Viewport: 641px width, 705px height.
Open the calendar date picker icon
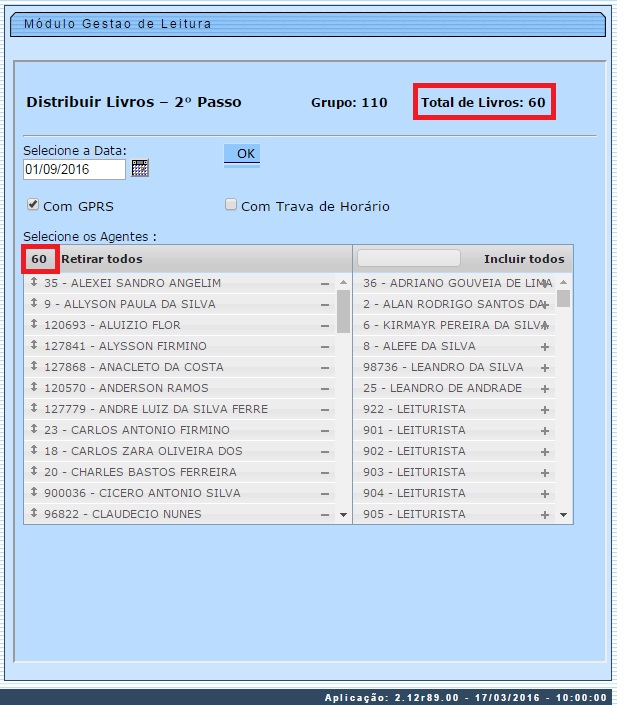pos(140,169)
